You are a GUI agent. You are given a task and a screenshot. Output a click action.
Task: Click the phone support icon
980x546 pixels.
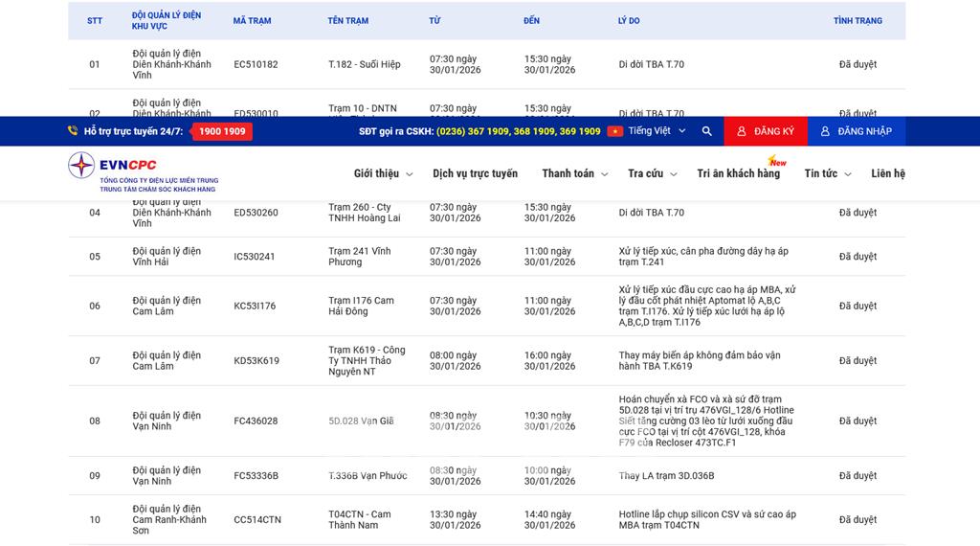coord(73,131)
